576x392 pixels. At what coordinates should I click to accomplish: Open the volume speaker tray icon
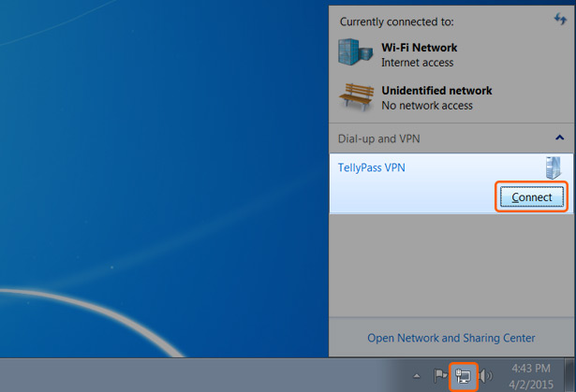tap(486, 375)
